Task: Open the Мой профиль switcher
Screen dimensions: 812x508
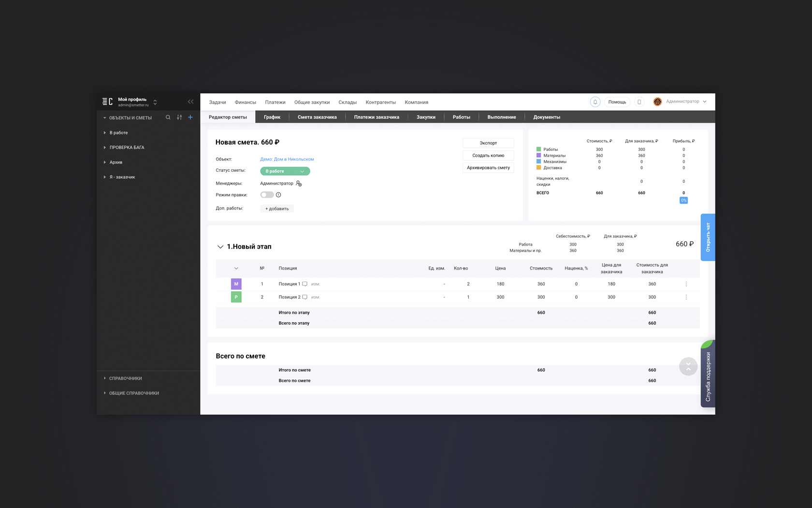Action: tap(155, 102)
